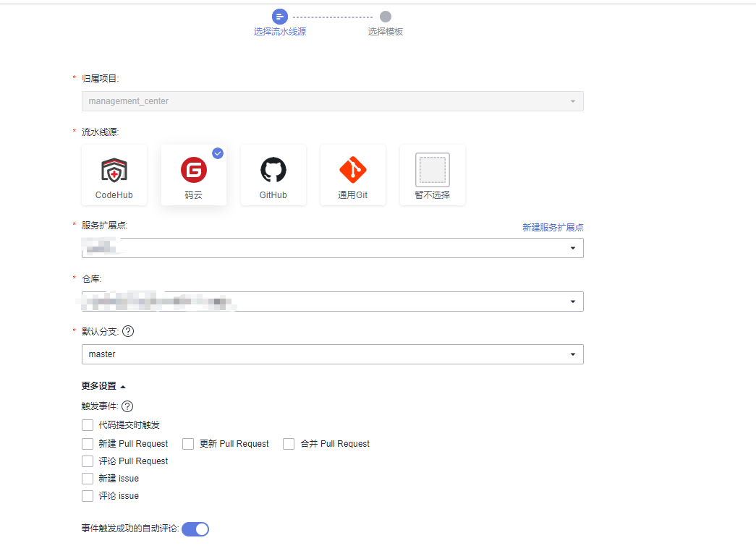Tick the 评论 Pull Request checkbox
Screen dimensions: 756x556
[88, 461]
